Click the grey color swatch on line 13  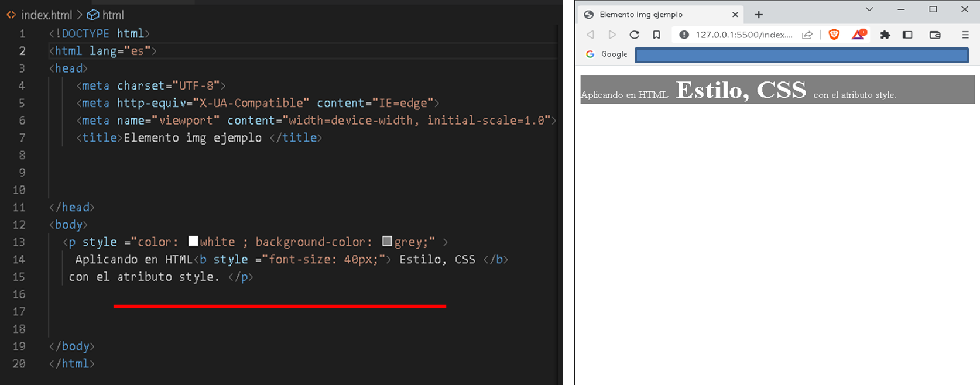point(387,241)
